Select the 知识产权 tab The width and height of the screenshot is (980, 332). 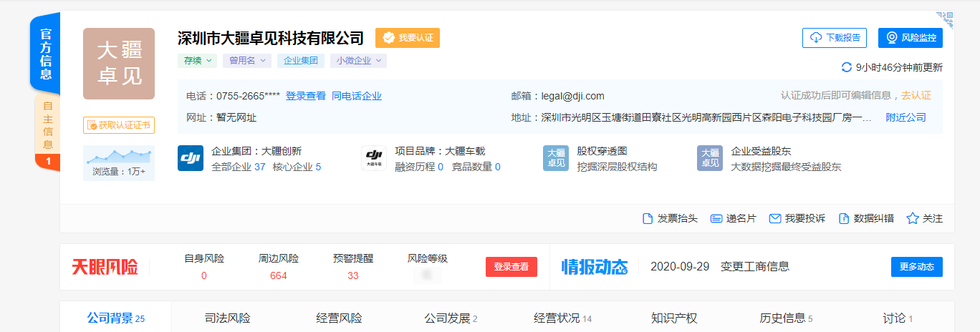[674, 318]
